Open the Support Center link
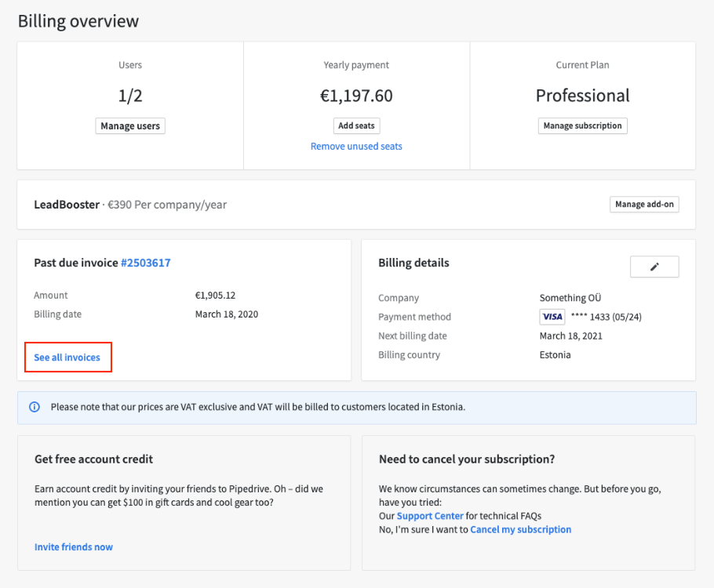714x588 pixels. (430, 516)
